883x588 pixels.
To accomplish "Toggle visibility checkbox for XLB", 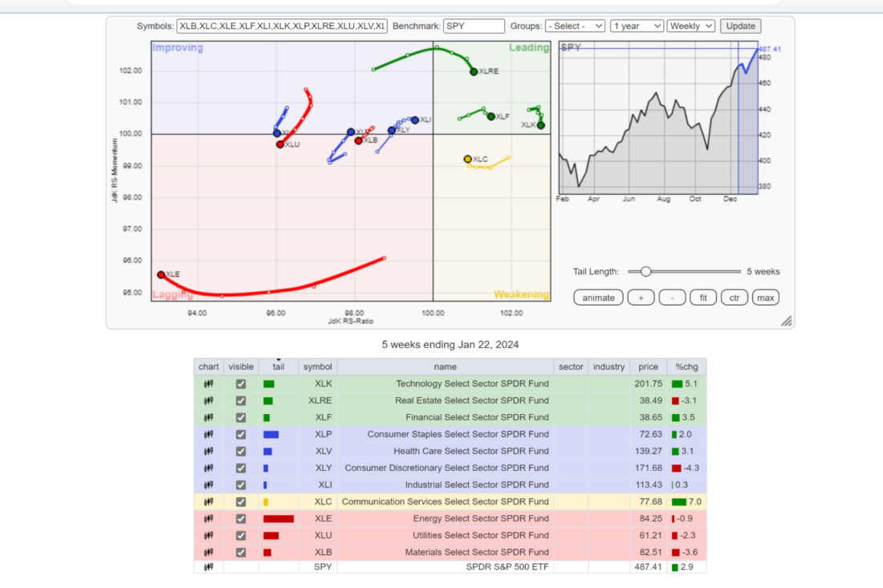I will coord(241,553).
